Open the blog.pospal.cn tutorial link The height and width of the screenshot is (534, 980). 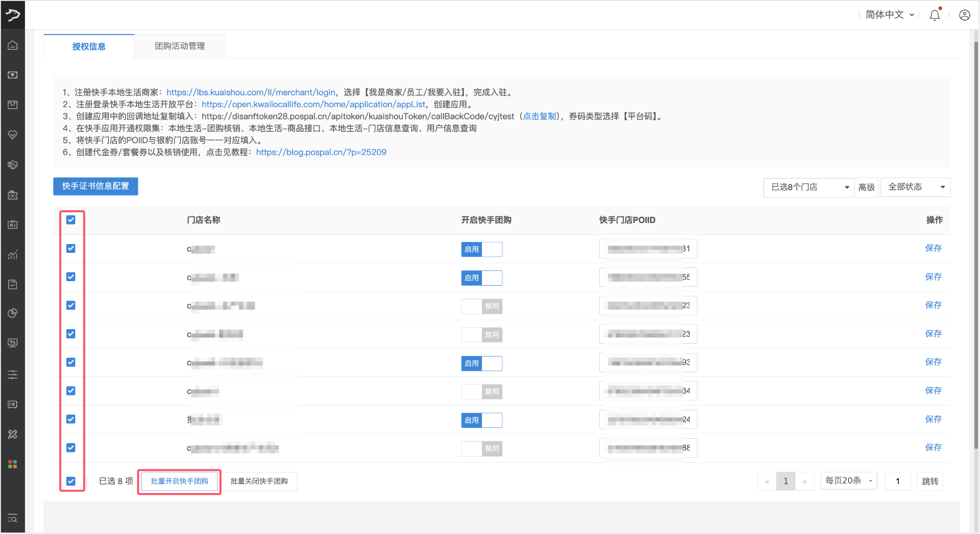pyautogui.click(x=321, y=152)
